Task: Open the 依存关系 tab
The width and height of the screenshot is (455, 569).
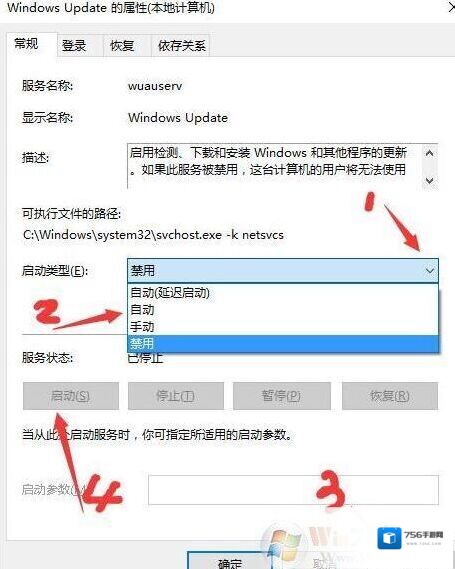Action: pos(180,46)
